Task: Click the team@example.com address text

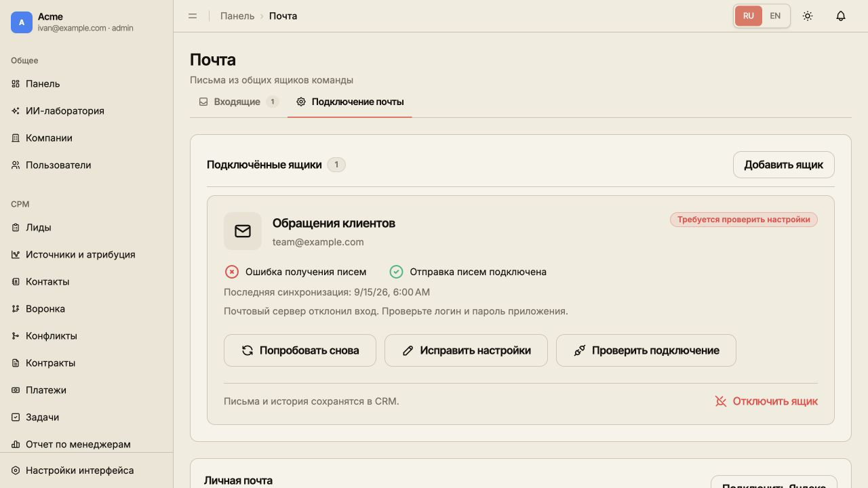Action: 318,242
